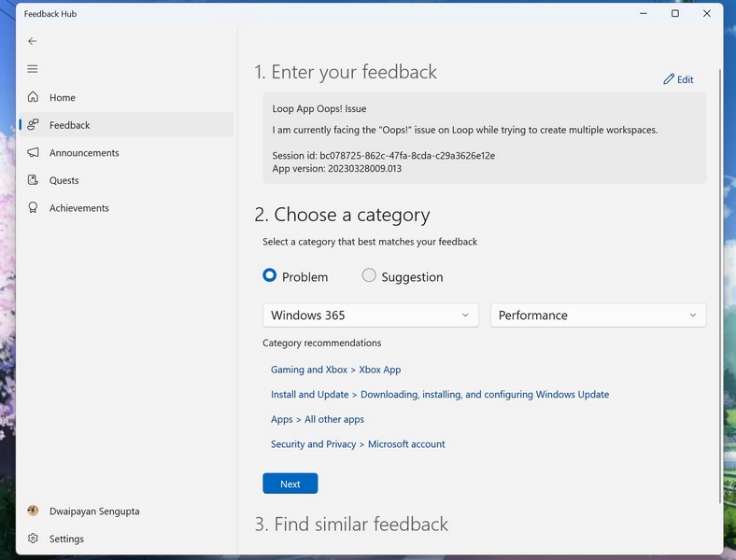Click the Edit pencil icon
Viewport: 736px width, 560px height.
(x=669, y=80)
